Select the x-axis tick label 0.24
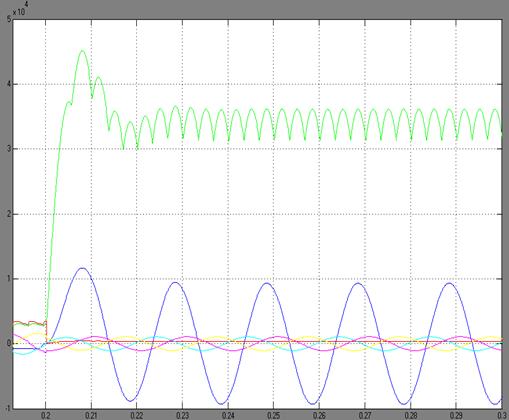Image resolution: width=509 pixels, height=420 pixels. [228, 415]
